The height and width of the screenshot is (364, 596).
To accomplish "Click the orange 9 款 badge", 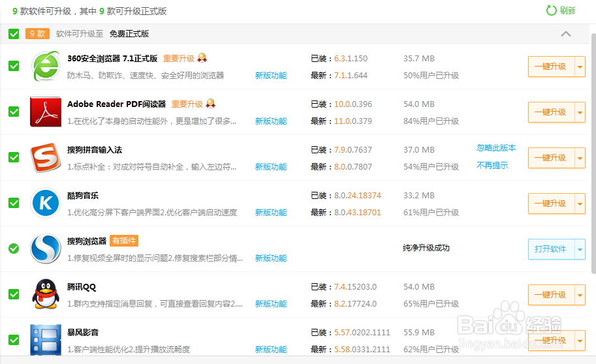I will pos(37,34).
